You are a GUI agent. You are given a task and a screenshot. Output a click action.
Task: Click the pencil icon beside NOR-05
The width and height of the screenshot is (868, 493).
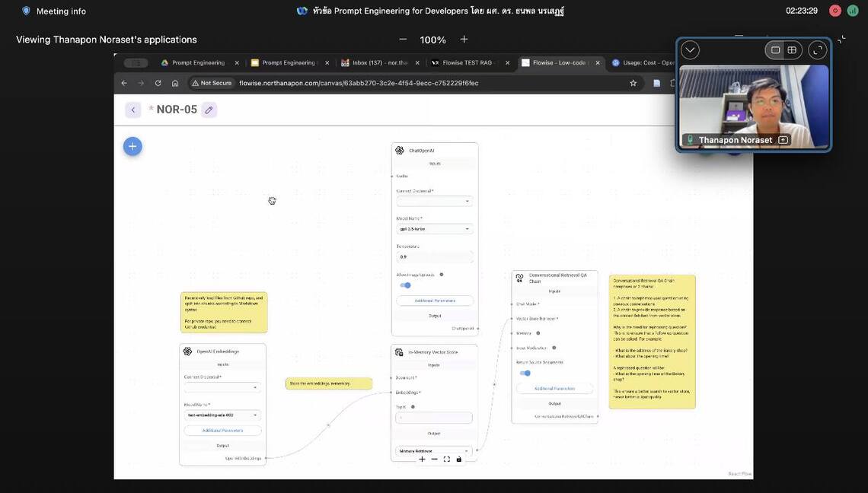209,110
